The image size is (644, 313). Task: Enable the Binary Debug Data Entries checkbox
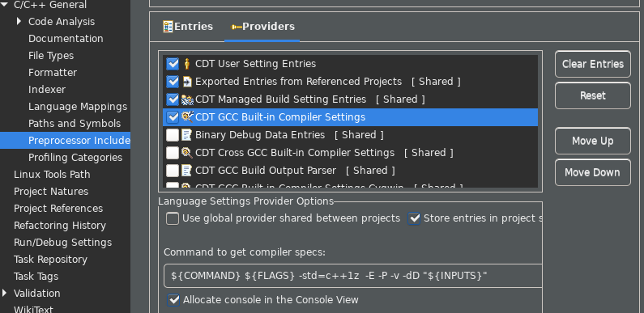(173, 135)
